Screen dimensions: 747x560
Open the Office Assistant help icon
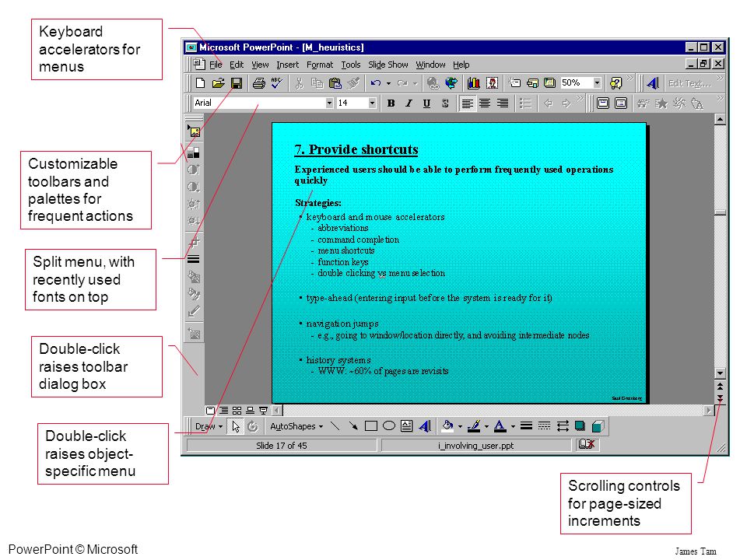point(615,83)
